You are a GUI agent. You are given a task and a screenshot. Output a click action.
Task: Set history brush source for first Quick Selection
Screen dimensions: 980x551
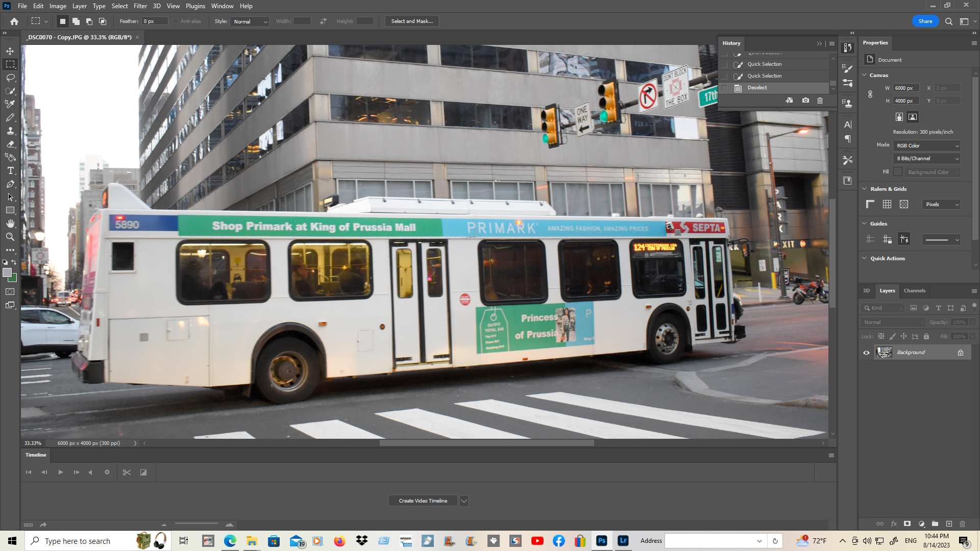724,64
